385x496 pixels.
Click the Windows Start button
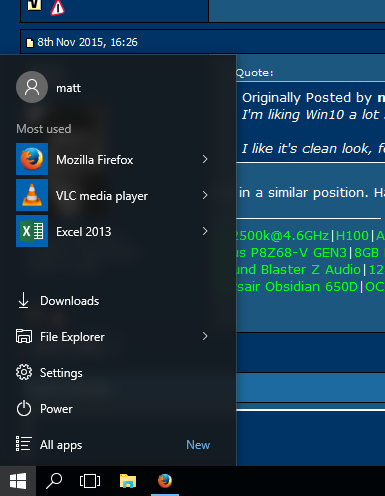click(18, 481)
